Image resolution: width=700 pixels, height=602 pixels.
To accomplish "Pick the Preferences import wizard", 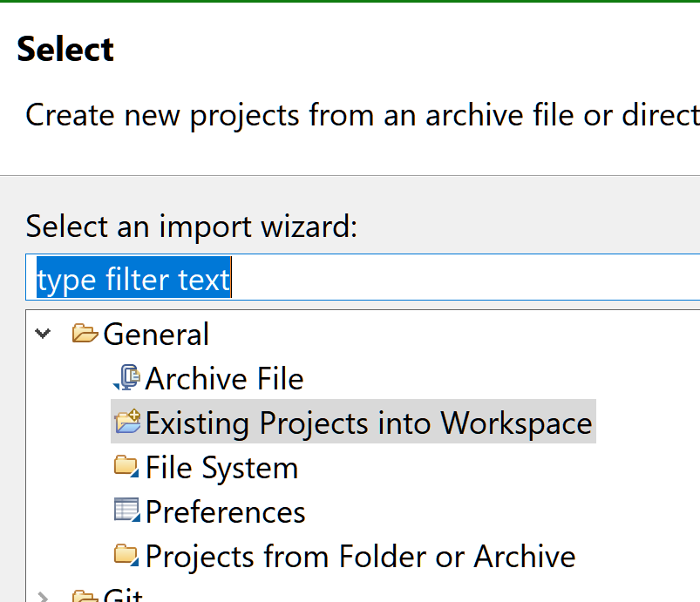I will tap(225, 511).
